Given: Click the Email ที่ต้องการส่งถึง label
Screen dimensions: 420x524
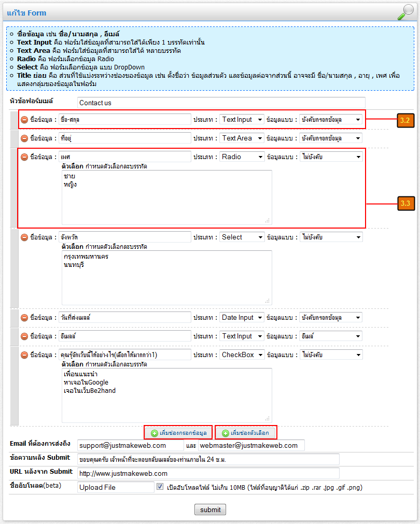Looking at the screenshot, I should [40, 444].
